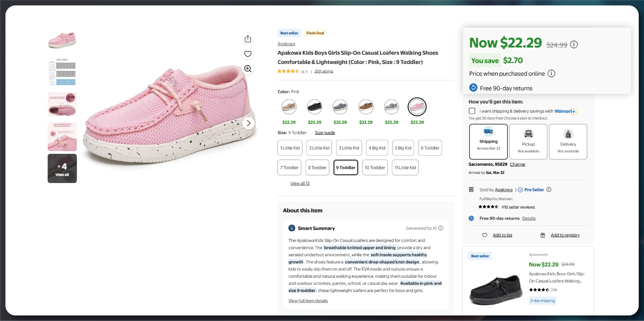Click the info icon next to the $24.99 price
644x321 pixels.
(x=574, y=45)
